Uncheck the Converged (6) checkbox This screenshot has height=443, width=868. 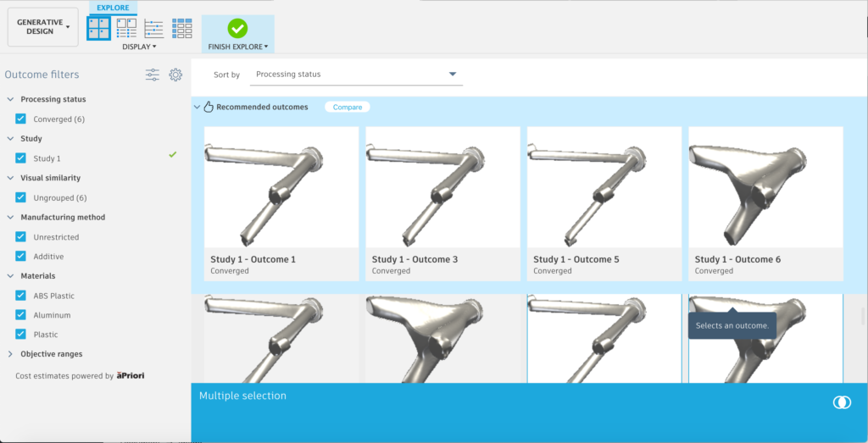pos(21,119)
